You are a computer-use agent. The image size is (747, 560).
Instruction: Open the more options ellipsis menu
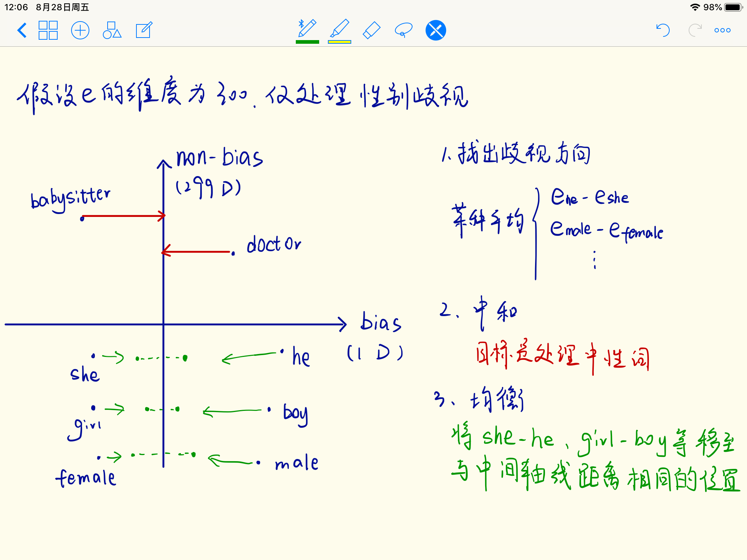(x=722, y=30)
